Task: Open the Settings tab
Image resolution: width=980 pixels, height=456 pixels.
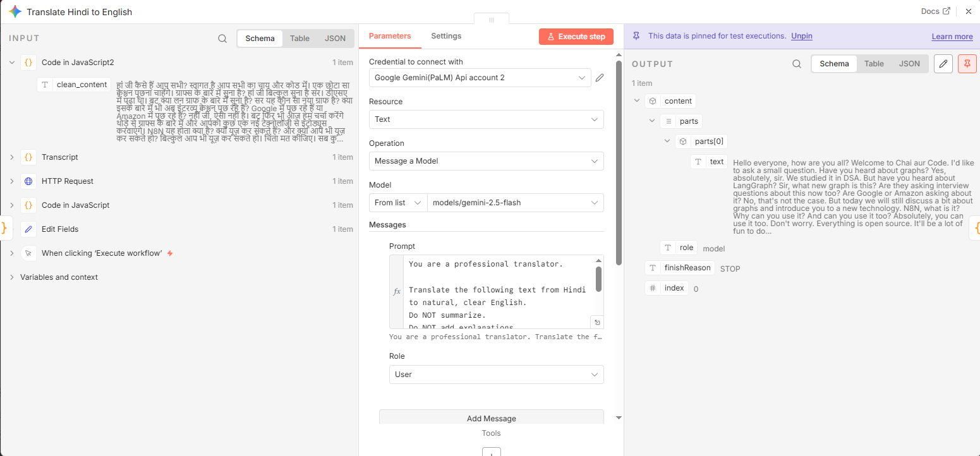Action: 446,36
